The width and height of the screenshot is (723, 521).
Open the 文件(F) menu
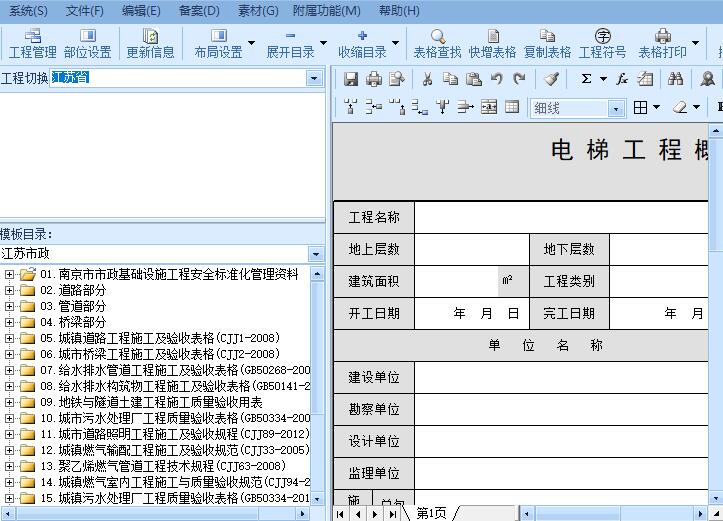[85, 11]
